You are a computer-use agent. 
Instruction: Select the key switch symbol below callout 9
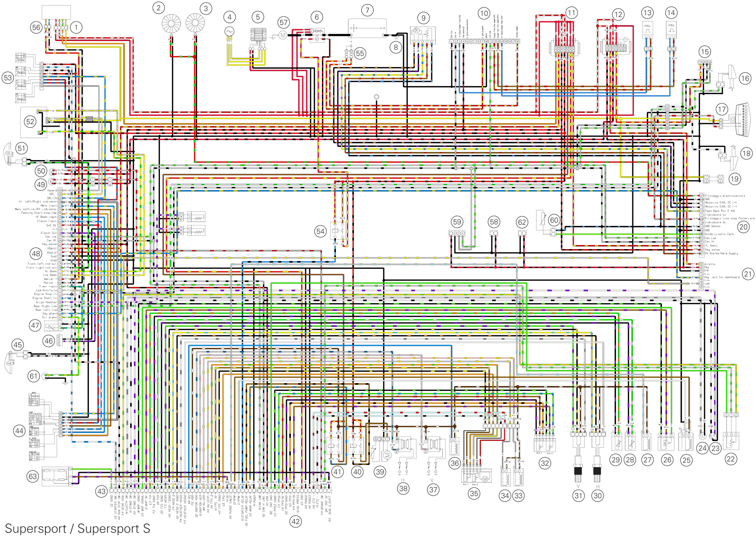click(423, 35)
